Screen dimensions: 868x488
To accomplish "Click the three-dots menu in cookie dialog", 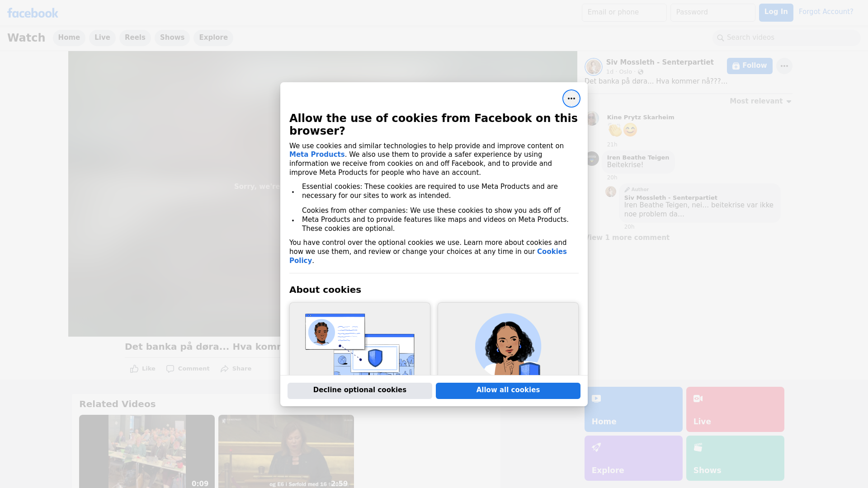I will click(x=571, y=99).
